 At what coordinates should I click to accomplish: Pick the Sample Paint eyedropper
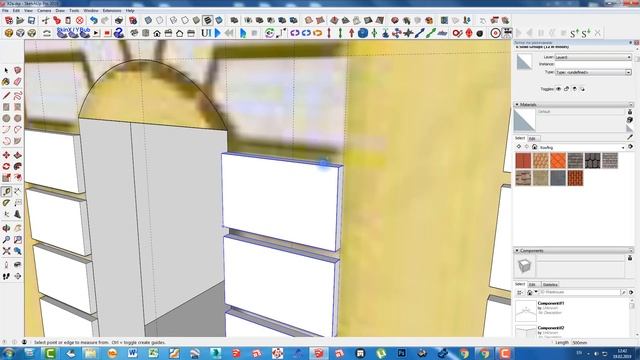click(630, 137)
